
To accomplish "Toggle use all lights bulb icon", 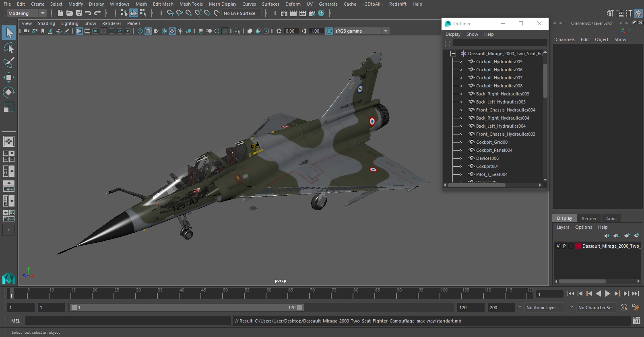I will pos(180,31).
